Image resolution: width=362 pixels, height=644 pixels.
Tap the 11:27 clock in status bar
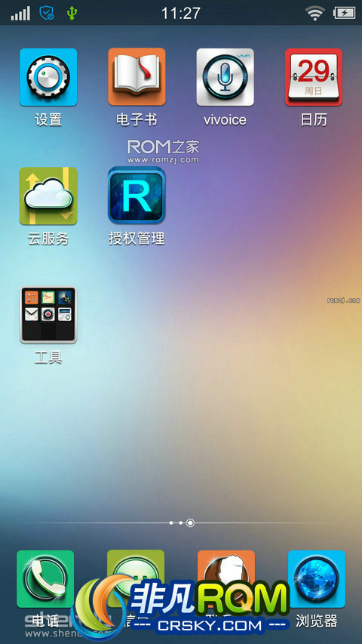click(180, 13)
